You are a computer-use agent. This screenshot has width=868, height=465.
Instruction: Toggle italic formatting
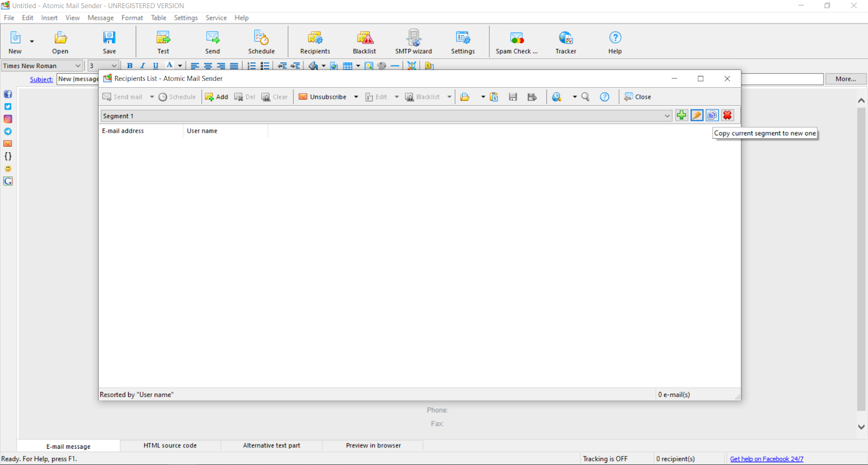[143, 66]
